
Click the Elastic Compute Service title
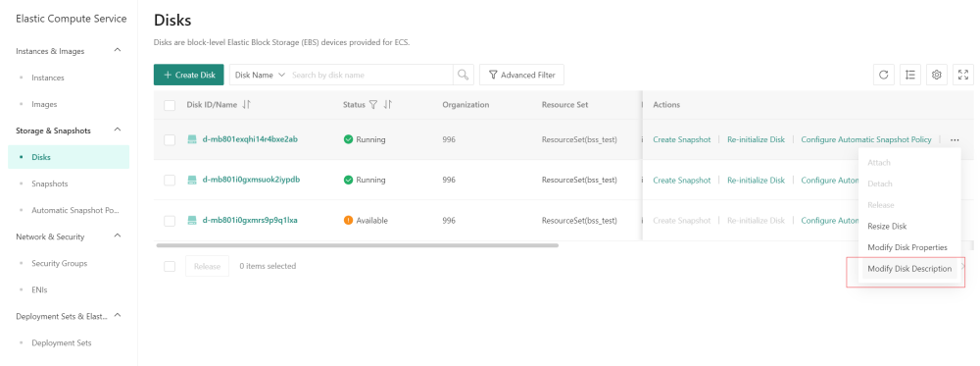click(x=72, y=19)
